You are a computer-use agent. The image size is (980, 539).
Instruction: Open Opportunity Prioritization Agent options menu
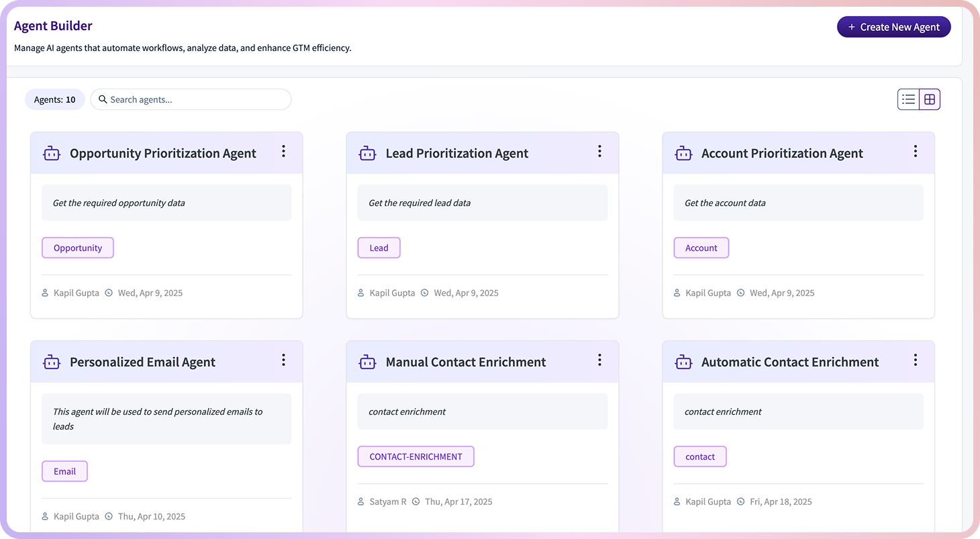283,152
